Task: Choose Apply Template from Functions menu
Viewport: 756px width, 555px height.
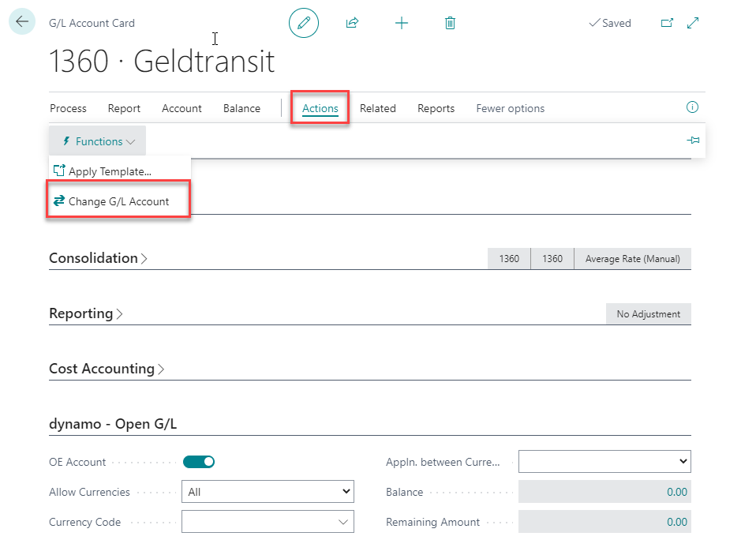Action: click(x=109, y=171)
